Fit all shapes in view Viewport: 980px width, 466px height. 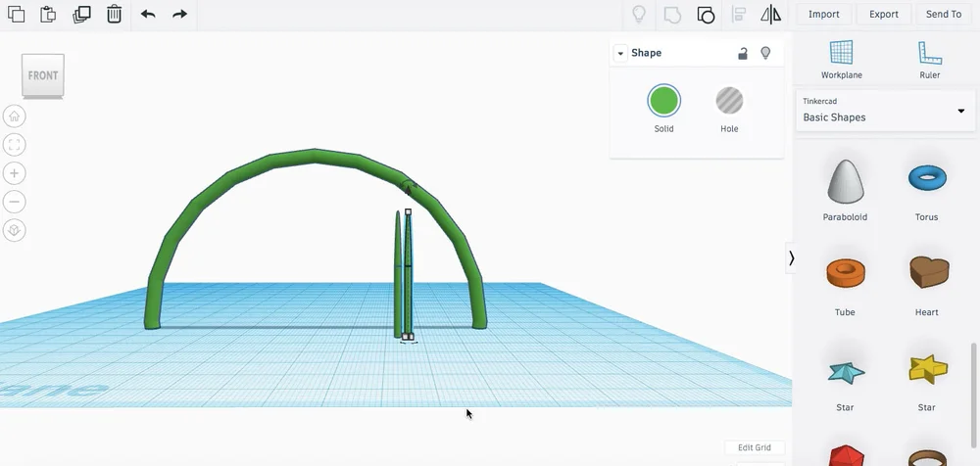click(x=15, y=145)
